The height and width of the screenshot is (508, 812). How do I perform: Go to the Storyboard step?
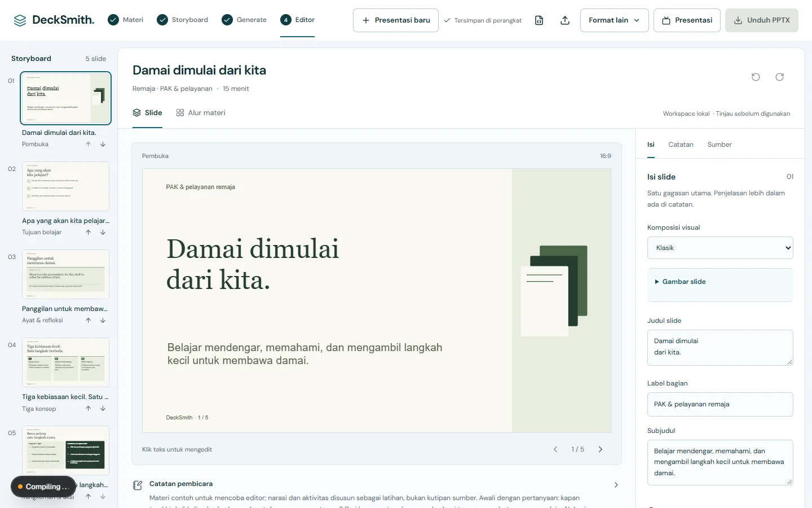(x=183, y=20)
